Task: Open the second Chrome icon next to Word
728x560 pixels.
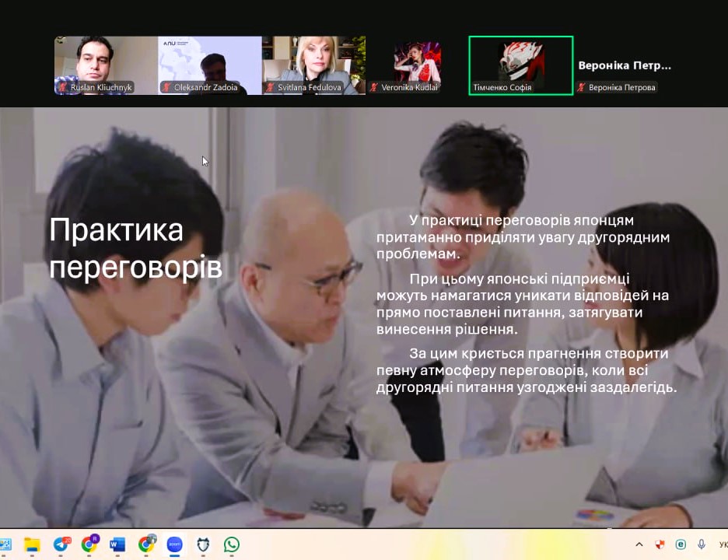Action: pos(146,544)
